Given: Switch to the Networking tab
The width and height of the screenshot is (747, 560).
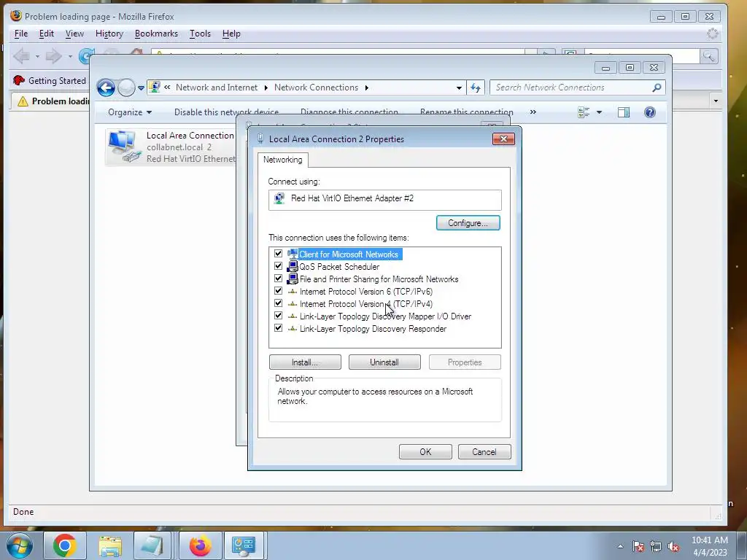Looking at the screenshot, I should [282, 160].
